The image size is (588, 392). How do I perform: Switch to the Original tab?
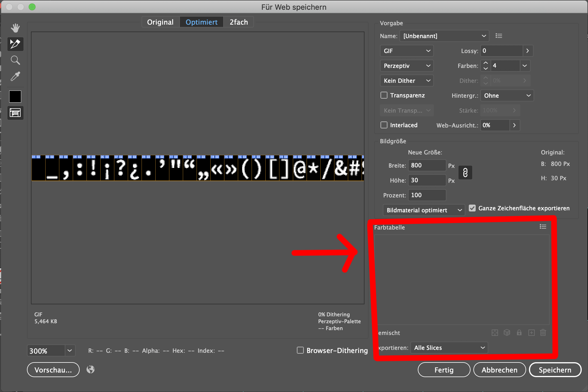point(160,22)
